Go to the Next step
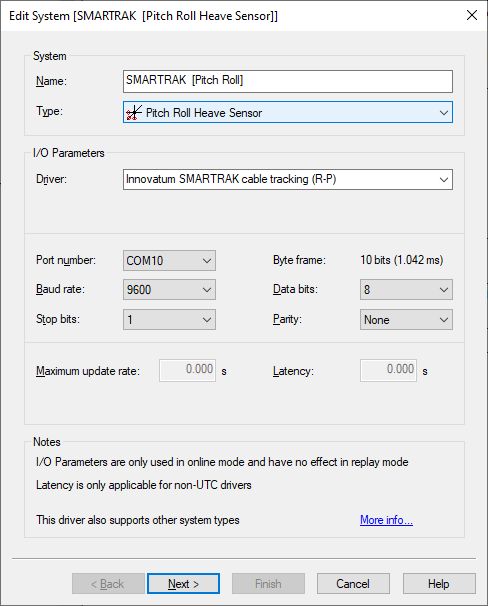This screenshot has height=606, width=488. pyautogui.click(x=184, y=584)
